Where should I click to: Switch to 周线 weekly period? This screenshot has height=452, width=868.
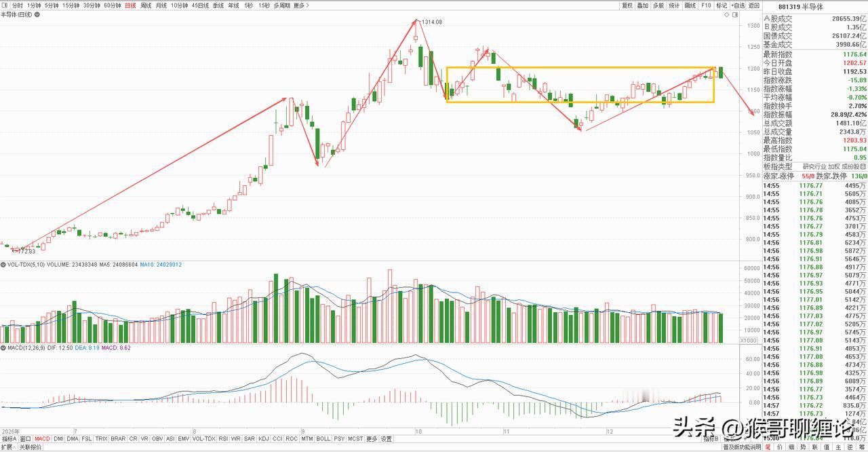coord(146,5)
